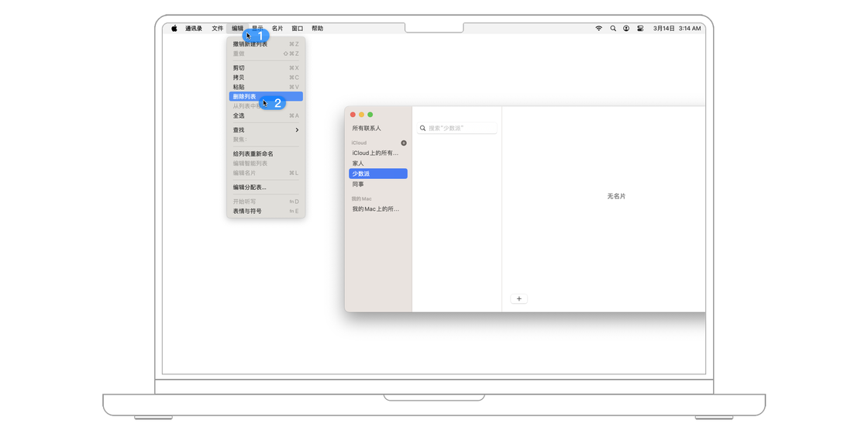Image resolution: width=868 pixels, height=434 pixels.
Task: Click the greyed 开始听写 menu entry
Action: click(x=266, y=201)
